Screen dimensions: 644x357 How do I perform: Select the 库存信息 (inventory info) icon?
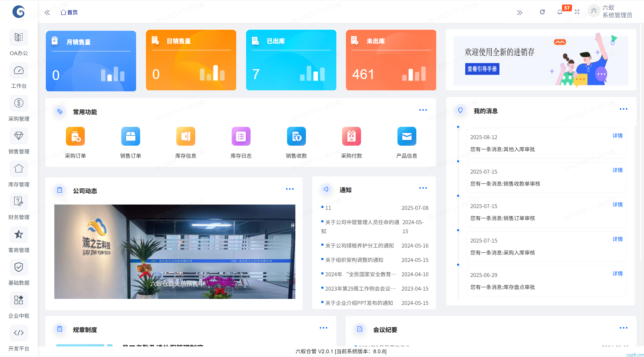[185, 136]
